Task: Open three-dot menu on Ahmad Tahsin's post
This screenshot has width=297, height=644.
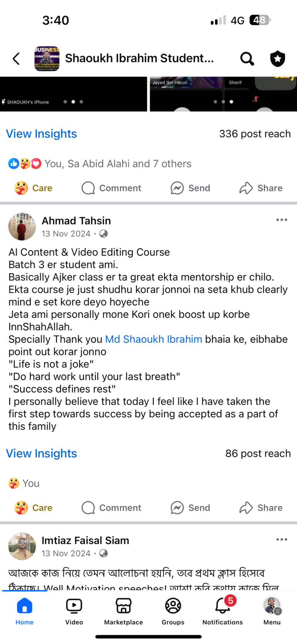Action: 282,220
